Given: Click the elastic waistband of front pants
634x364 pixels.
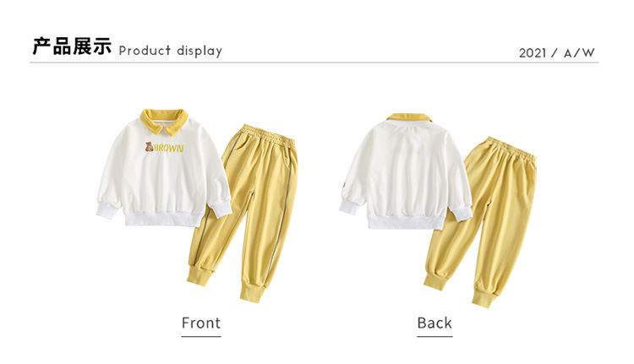Looking at the screenshot, I should 268,135.
